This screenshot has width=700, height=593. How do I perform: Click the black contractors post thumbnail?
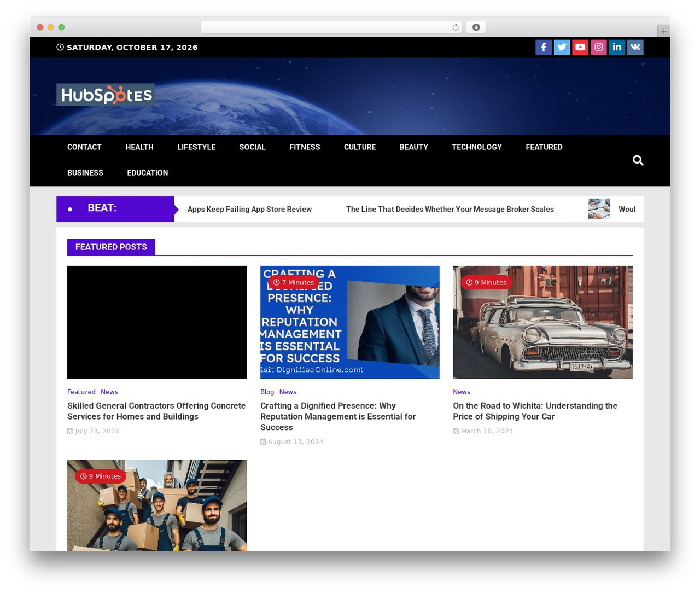click(x=157, y=322)
